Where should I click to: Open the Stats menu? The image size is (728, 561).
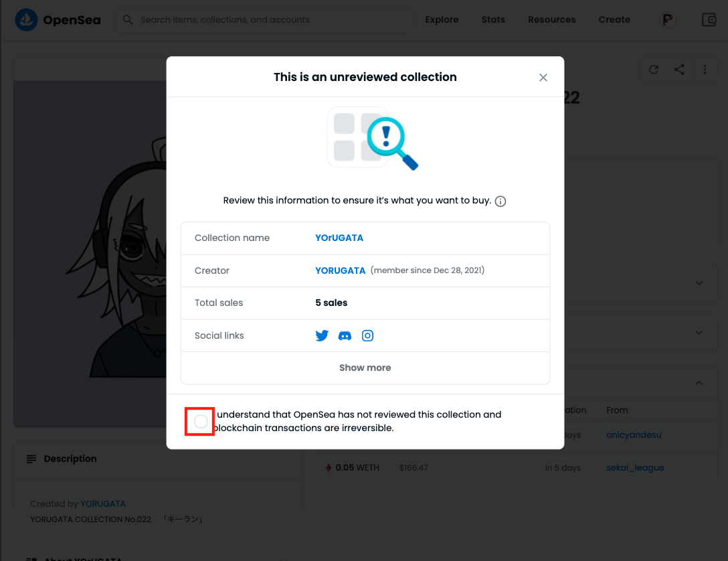click(493, 20)
